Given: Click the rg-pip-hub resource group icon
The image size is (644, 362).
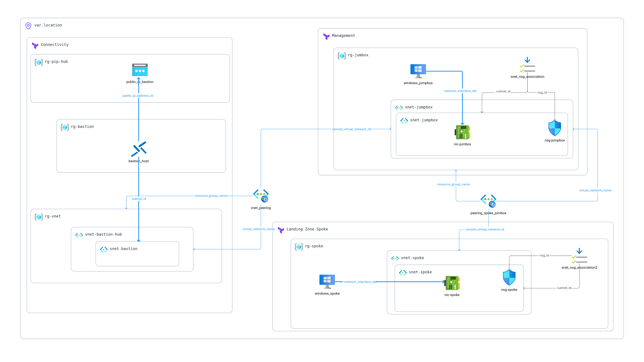Looking at the screenshot, I should (39, 62).
